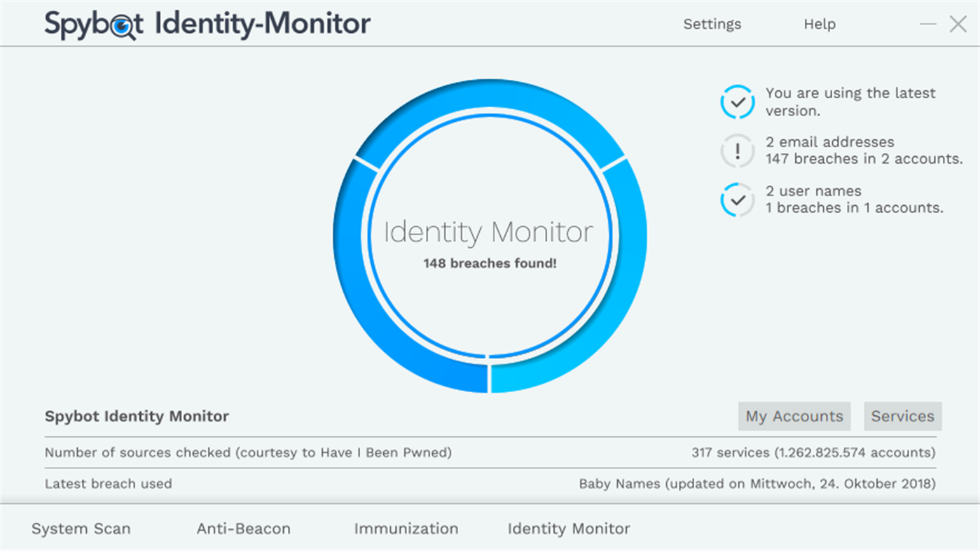Screen dimensions: 980x551
Task: Click the '148 breaches found!' status text
Action: pyautogui.click(x=488, y=264)
